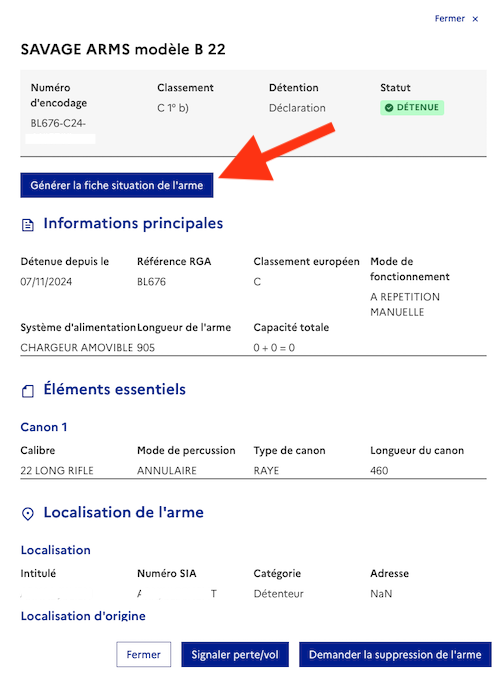The height and width of the screenshot is (676, 500).
Task: Click the Canon 1 subsection heading
Action: pos(44,427)
